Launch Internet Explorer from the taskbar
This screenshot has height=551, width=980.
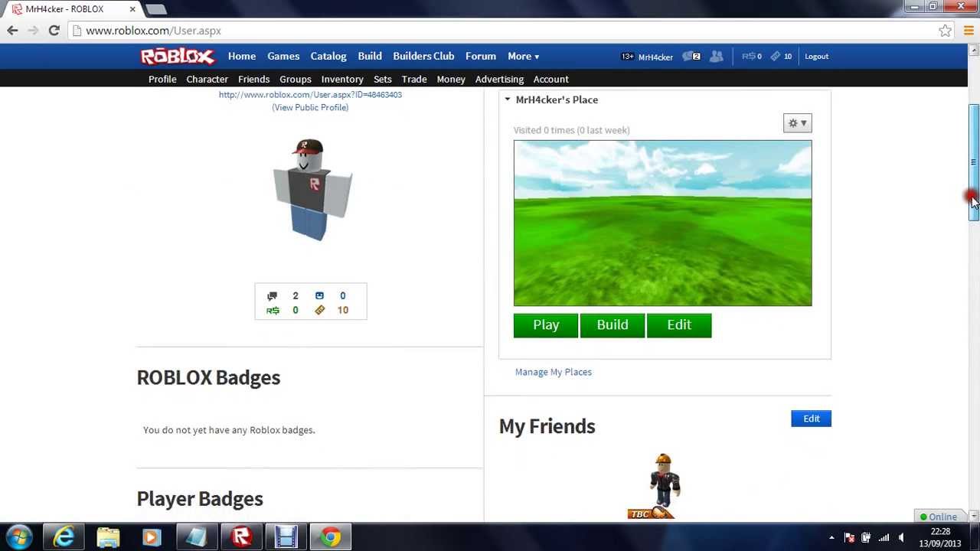[64, 537]
